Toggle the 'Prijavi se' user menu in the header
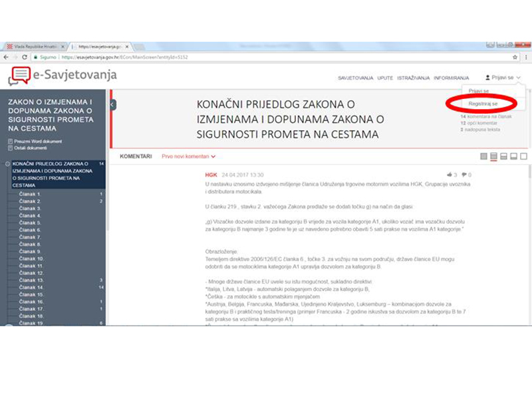Image resolution: width=532 pixels, height=398 pixels. click(x=503, y=78)
